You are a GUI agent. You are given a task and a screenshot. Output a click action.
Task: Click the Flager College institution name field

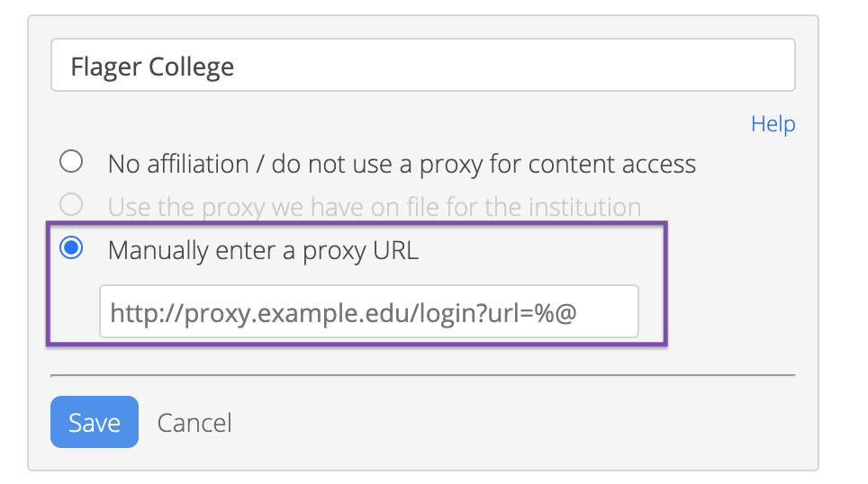pos(422,66)
